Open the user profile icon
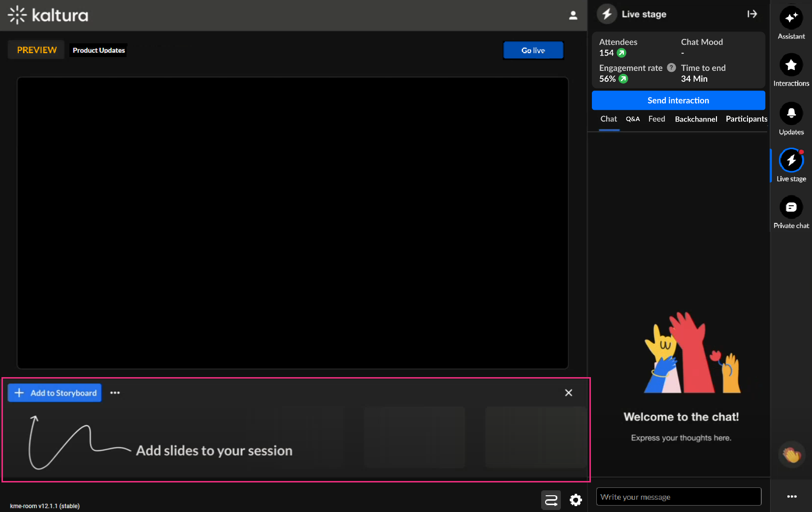Viewport: 812px width, 512px height. (573, 15)
